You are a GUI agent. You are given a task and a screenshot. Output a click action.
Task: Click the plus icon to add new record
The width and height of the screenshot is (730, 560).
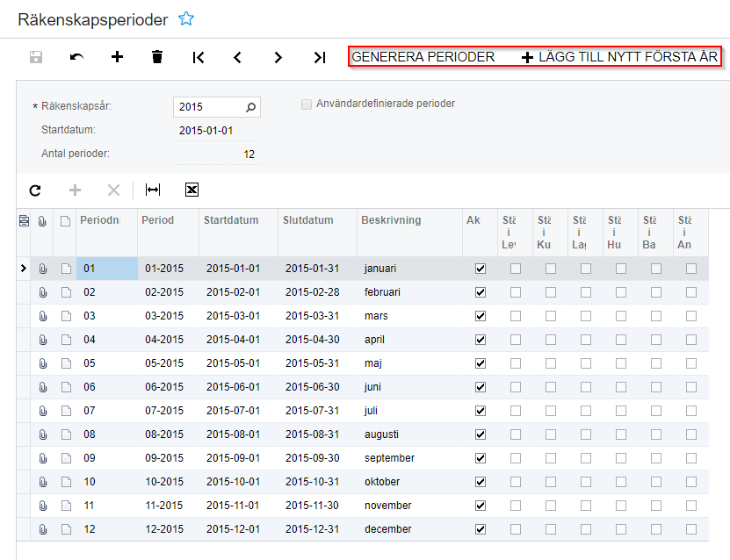click(x=117, y=57)
